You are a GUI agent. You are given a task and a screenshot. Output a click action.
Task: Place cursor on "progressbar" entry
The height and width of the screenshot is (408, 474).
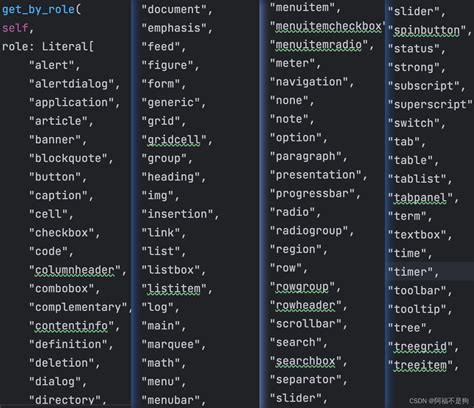pos(312,193)
